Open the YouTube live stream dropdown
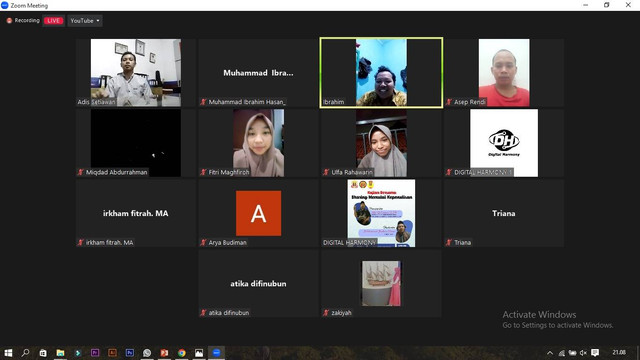 coord(85,20)
